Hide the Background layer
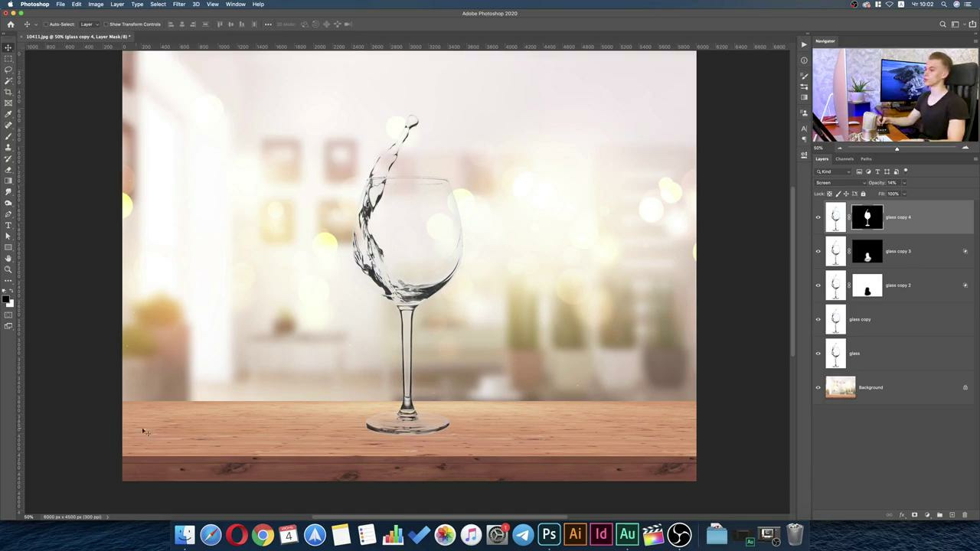 (818, 387)
